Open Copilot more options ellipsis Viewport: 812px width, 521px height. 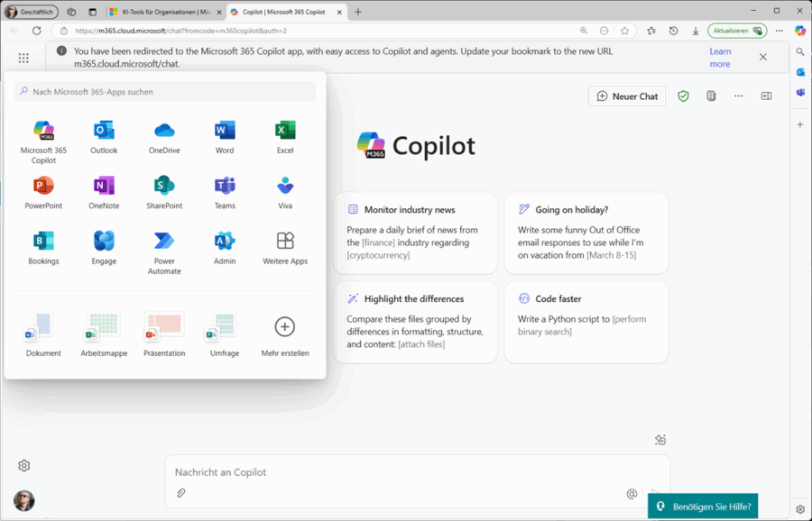point(738,96)
